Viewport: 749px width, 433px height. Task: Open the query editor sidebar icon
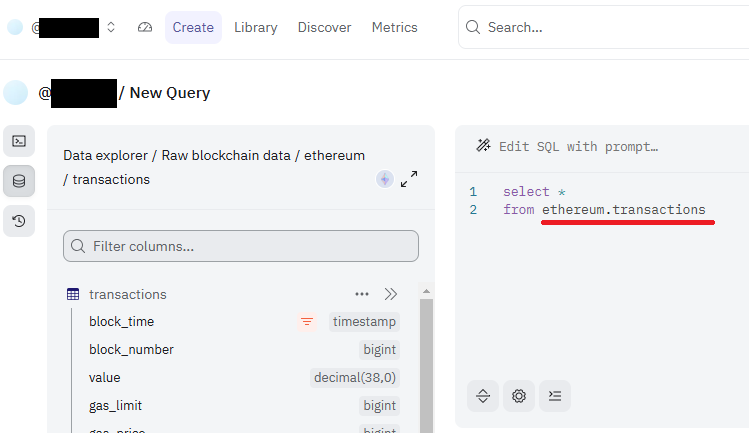(19, 141)
